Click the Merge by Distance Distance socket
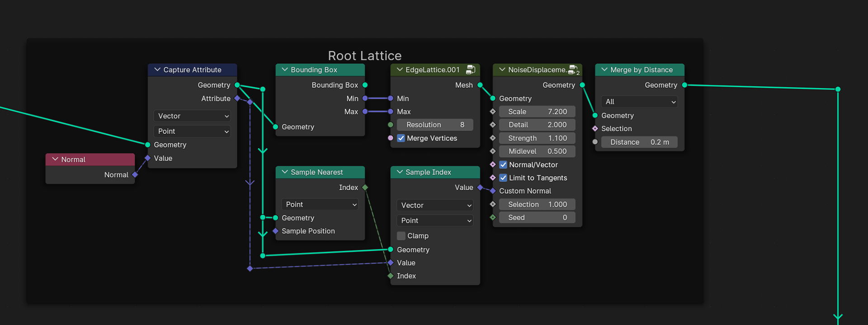868x325 pixels. coord(595,142)
